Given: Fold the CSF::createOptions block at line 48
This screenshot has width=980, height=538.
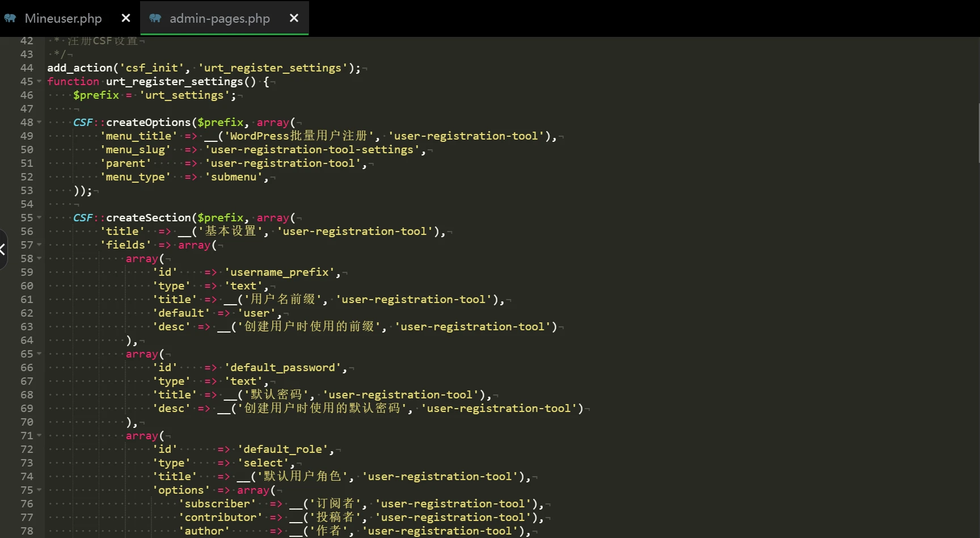Looking at the screenshot, I should pos(39,122).
